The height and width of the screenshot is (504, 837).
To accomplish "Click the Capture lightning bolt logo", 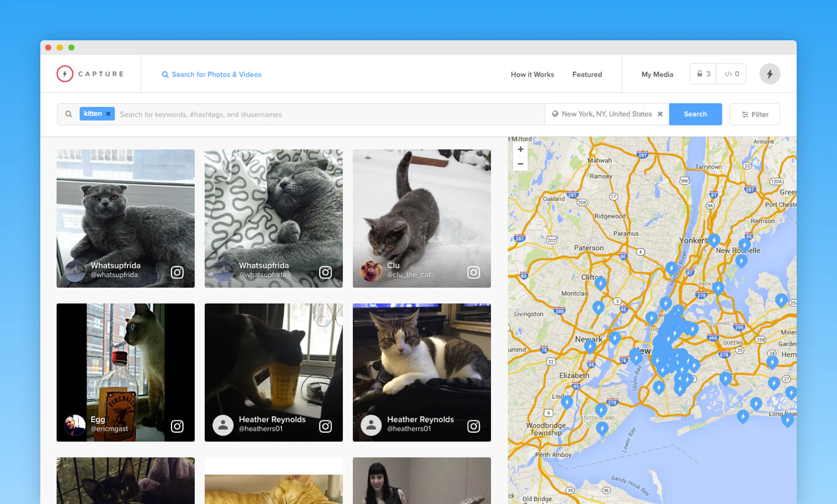I will point(65,74).
